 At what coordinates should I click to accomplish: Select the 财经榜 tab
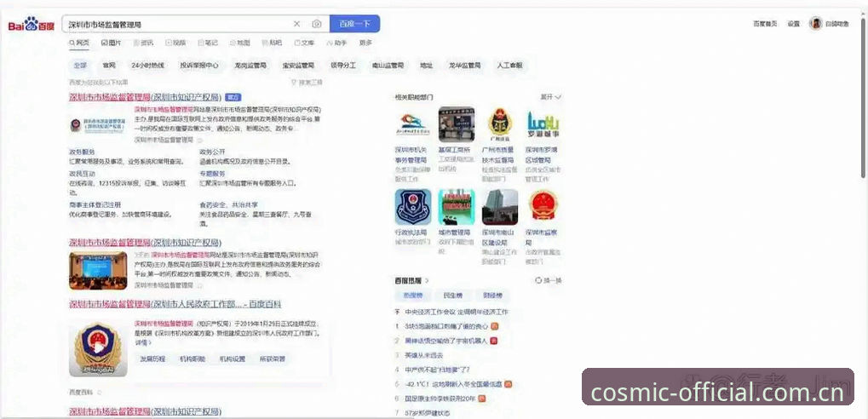coord(492,296)
